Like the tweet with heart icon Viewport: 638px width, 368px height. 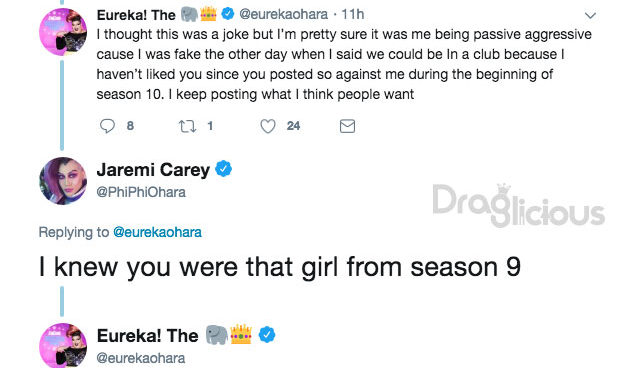pyautogui.click(x=268, y=126)
